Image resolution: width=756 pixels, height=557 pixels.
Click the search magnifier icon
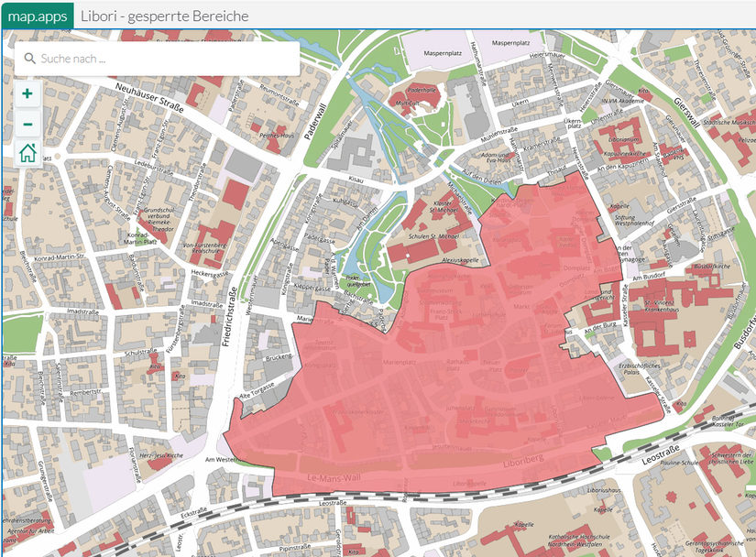[x=29, y=59]
